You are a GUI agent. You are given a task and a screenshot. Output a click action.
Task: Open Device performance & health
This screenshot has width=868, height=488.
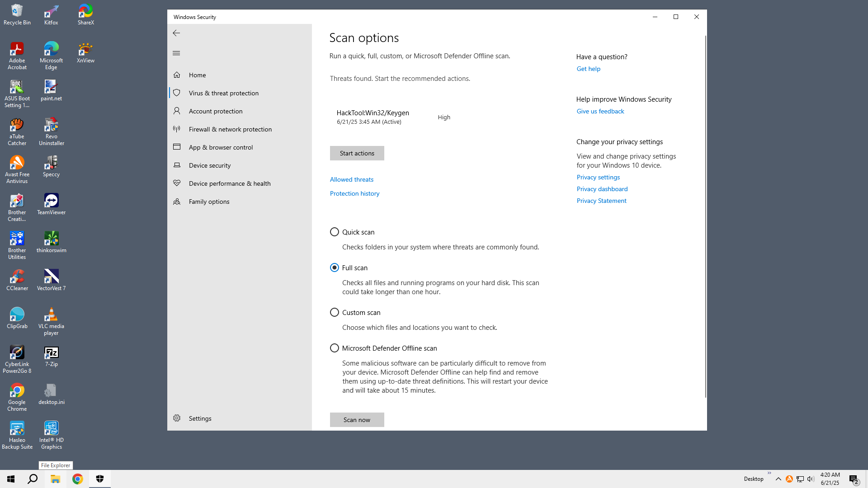pos(240,183)
